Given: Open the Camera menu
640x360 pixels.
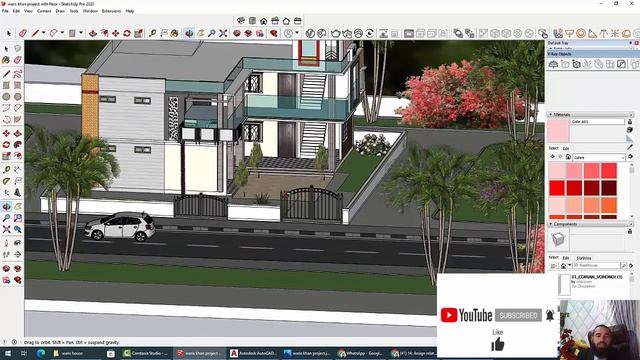Looking at the screenshot, I should pos(44,11).
